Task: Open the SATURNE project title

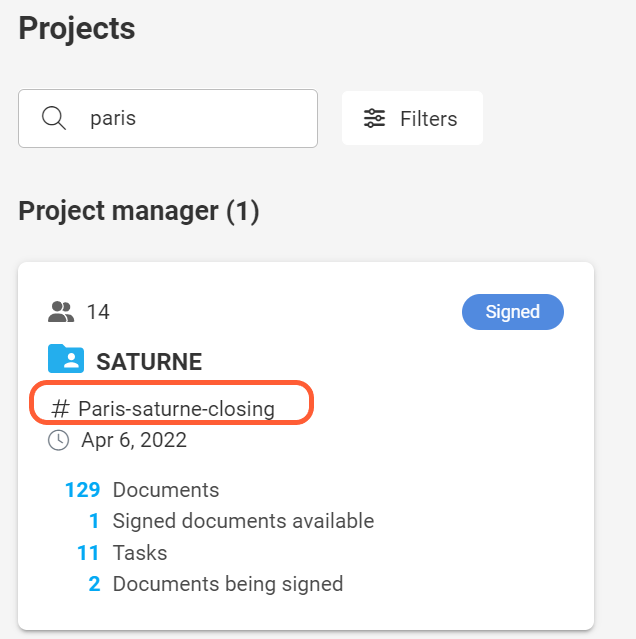Action: click(149, 361)
